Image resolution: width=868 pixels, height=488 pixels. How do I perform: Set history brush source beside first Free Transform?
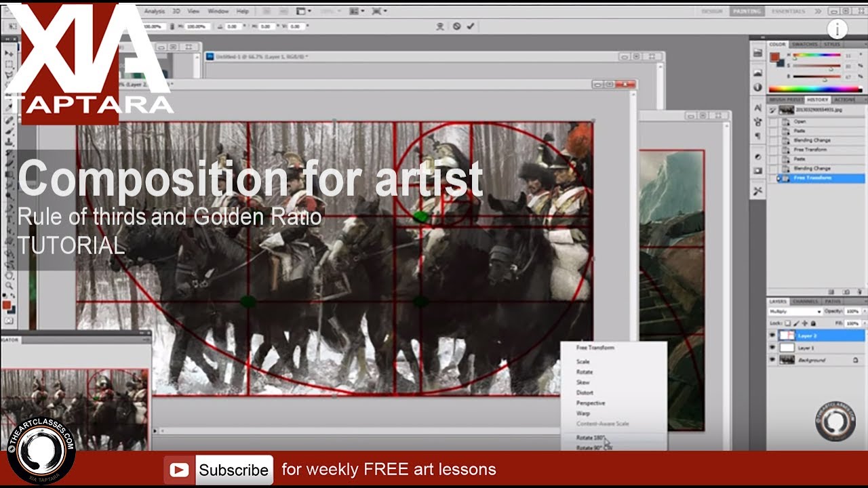[772, 150]
